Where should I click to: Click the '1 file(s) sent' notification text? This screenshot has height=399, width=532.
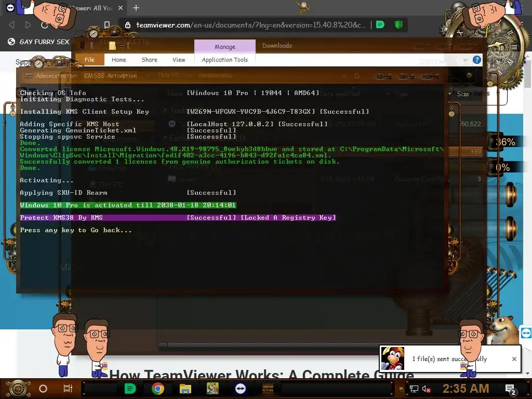tap(449, 359)
